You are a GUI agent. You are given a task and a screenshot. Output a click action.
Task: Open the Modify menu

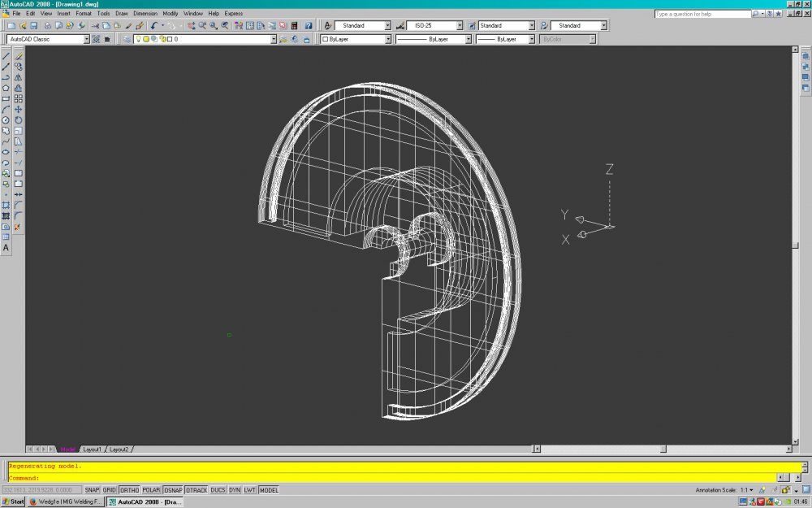tap(170, 14)
